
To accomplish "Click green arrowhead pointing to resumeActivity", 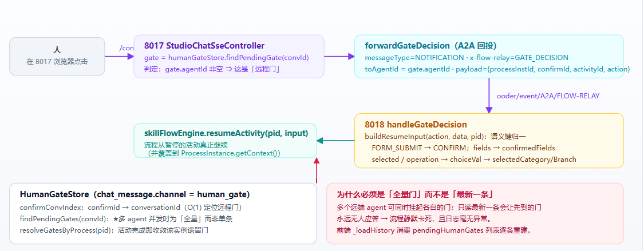I will tap(321, 141).
